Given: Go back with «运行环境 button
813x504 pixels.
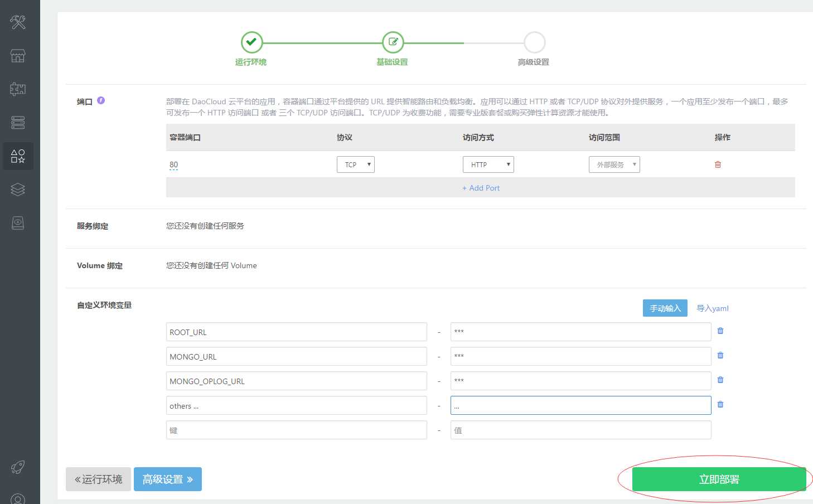Looking at the screenshot, I should click(x=98, y=479).
